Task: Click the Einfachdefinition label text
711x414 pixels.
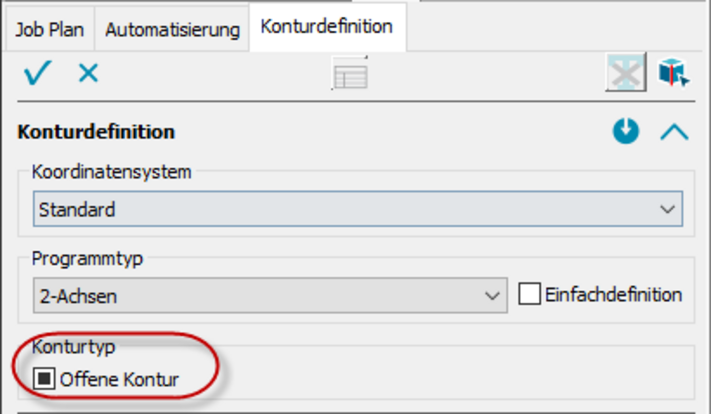Action: pos(614,295)
